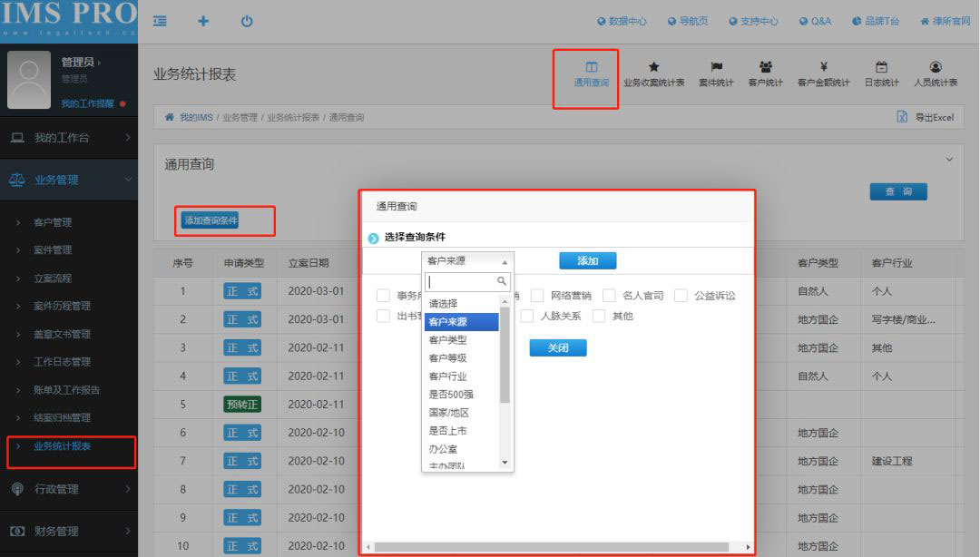The image size is (980, 557).
Task: Click the 业务收案统计表 star icon
Action: click(653, 67)
